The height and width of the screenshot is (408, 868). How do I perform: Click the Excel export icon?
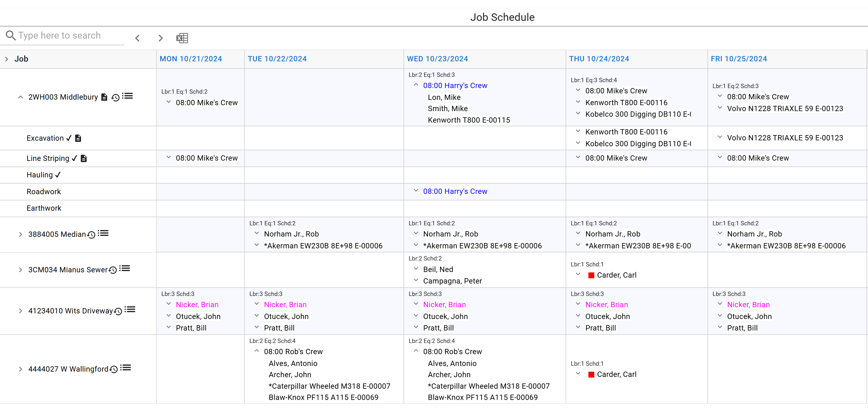point(182,38)
